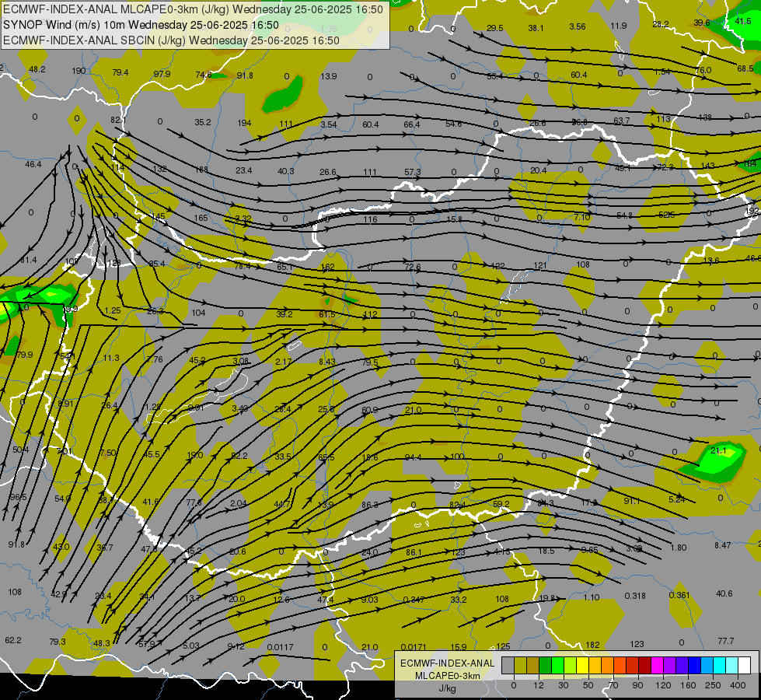Click the map value 11.9
This screenshot has height=700, width=761.
(x=619, y=26)
